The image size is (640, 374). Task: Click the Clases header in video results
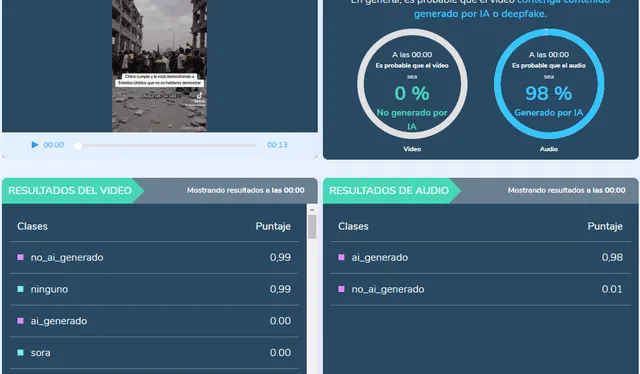32,226
